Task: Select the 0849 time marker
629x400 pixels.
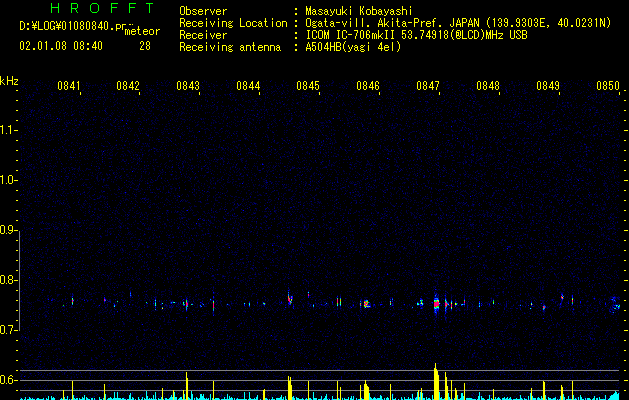Action: point(548,86)
